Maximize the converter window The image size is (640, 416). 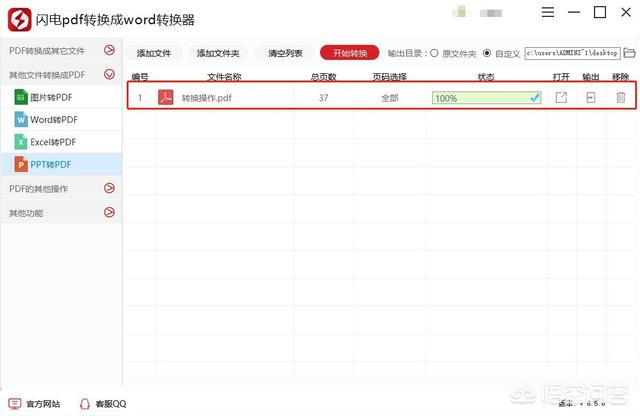(600, 12)
